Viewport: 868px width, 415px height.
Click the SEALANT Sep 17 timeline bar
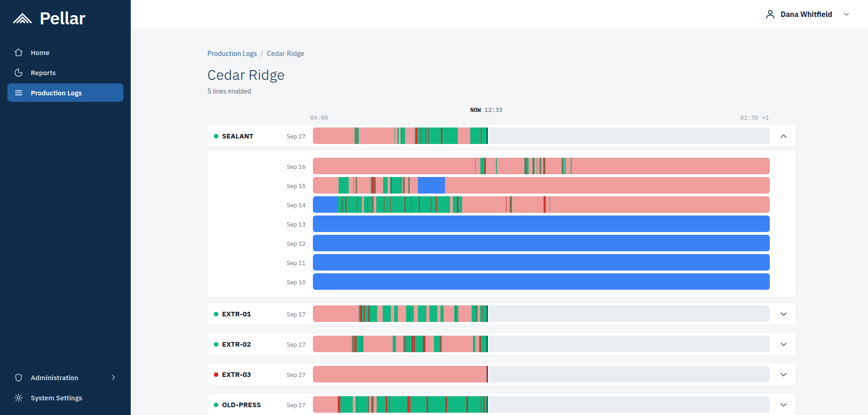pyautogui.click(x=541, y=136)
